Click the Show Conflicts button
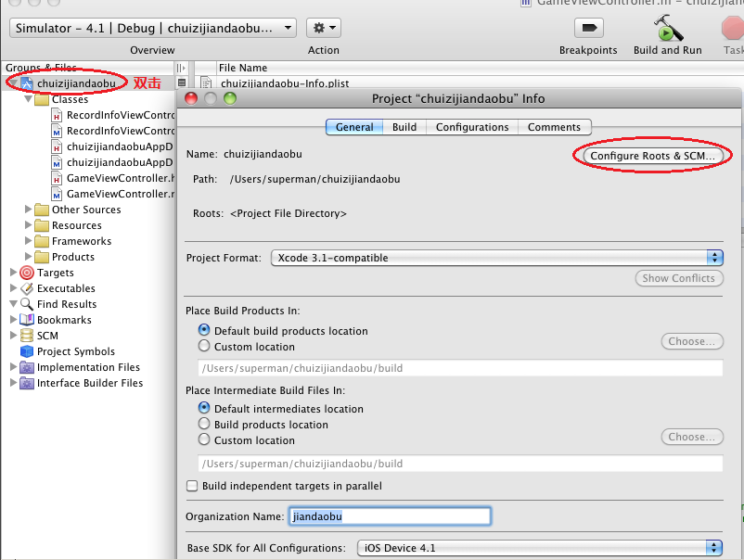This screenshot has height=560, width=744. click(x=679, y=278)
